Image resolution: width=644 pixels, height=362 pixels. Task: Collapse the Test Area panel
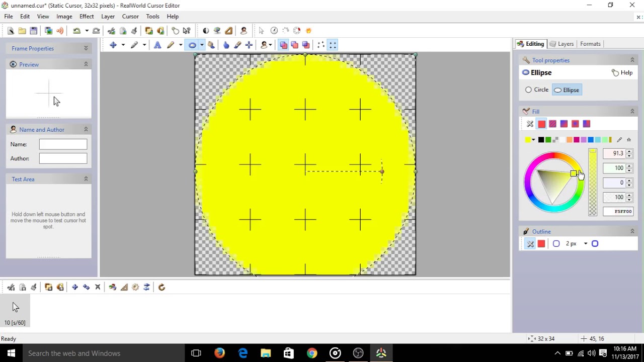(x=86, y=179)
